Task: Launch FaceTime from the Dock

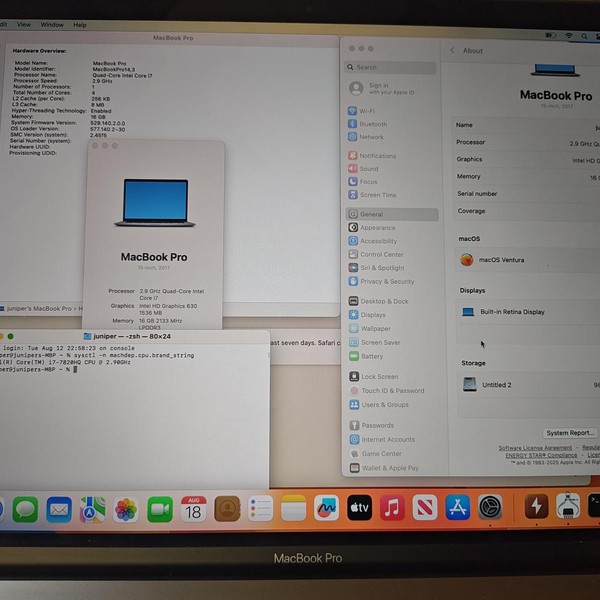Action: [160, 509]
